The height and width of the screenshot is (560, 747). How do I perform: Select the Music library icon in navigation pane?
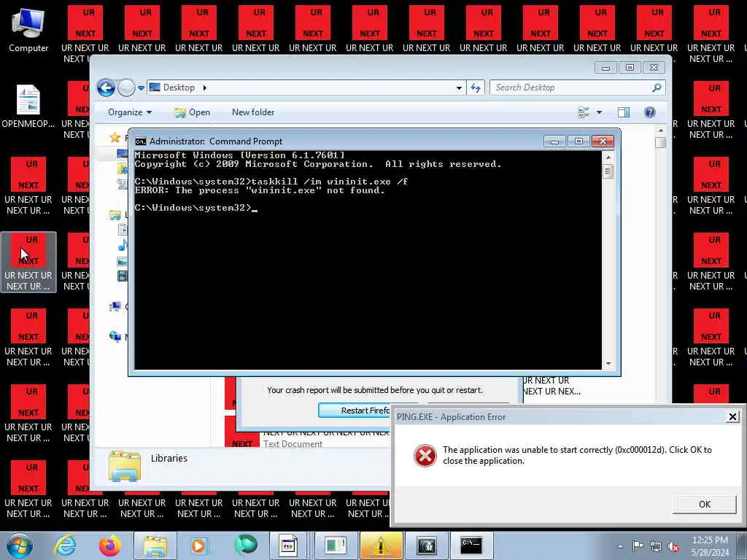point(123,245)
